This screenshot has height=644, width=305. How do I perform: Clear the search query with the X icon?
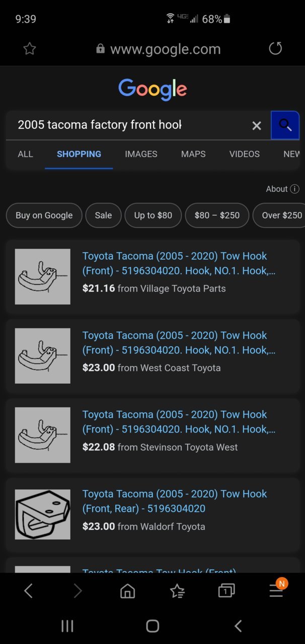pos(257,125)
